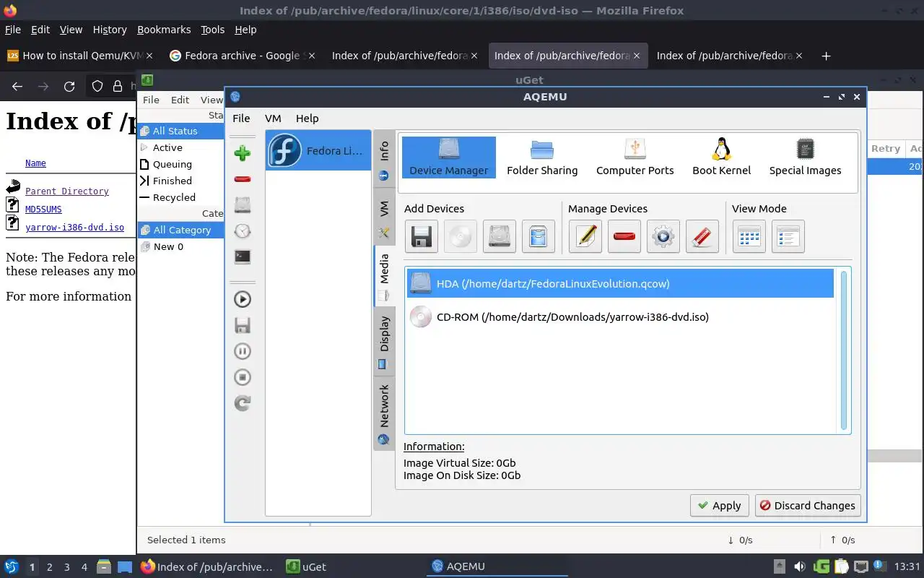Click the yarrow-i386-dvd.iso link
This screenshot has height=578, width=924.
click(x=74, y=228)
